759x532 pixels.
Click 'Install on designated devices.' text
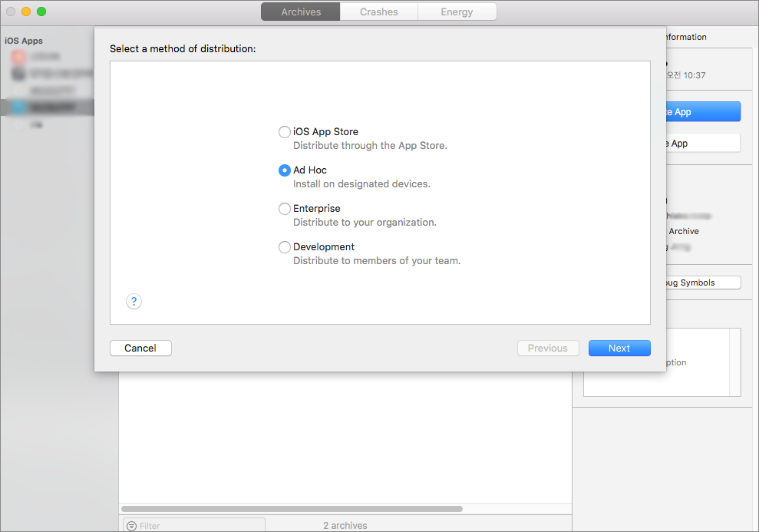pyautogui.click(x=361, y=184)
